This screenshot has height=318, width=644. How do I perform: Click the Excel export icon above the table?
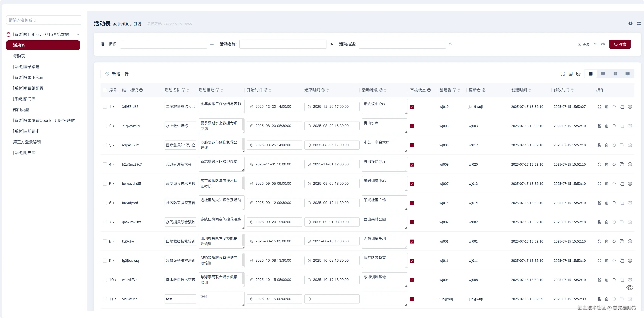point(578,74)
